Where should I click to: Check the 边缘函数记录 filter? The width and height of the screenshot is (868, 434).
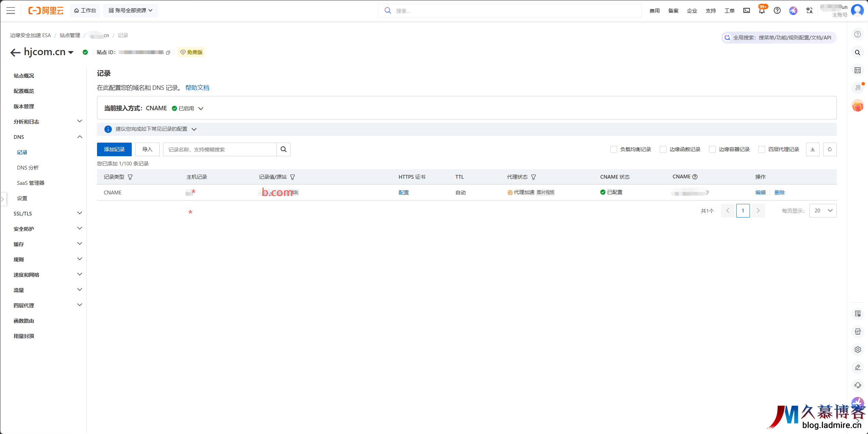point(663,149)
